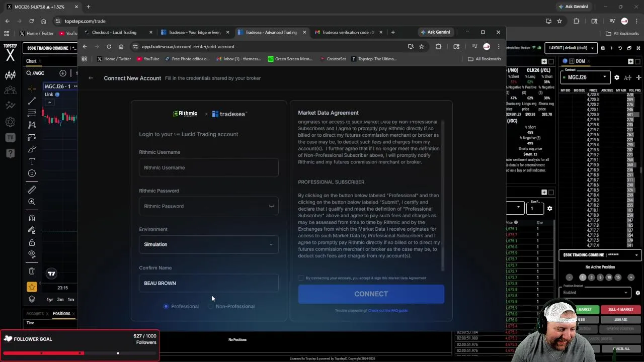The height and width of the screenshot is (362, 644).
Task: Click the Follower Goal progress bar
Action: click(80, 353)
